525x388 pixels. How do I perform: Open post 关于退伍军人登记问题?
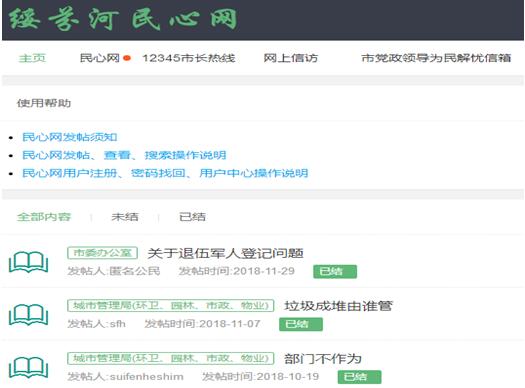click(225, 253)
